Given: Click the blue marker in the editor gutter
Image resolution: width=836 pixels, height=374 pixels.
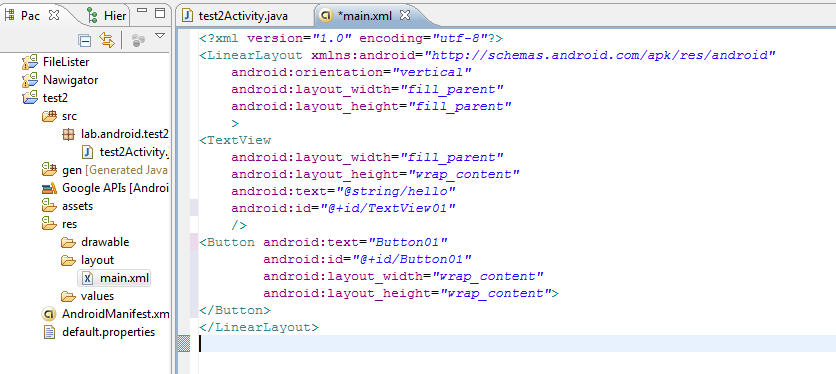Looking at the screenshot, I should [183, 344].
